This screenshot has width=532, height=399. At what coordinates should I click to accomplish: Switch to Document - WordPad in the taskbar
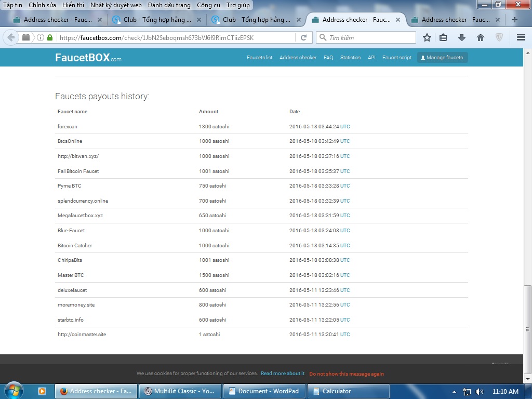click(x=264, y=391)
